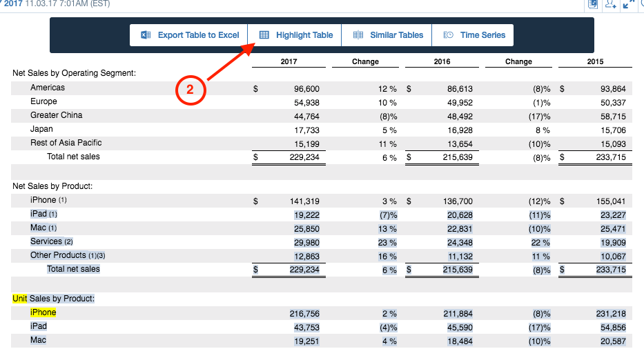Click the Greater China row label
This screenshot has width=644, height=360.
(x=57, y=115)
